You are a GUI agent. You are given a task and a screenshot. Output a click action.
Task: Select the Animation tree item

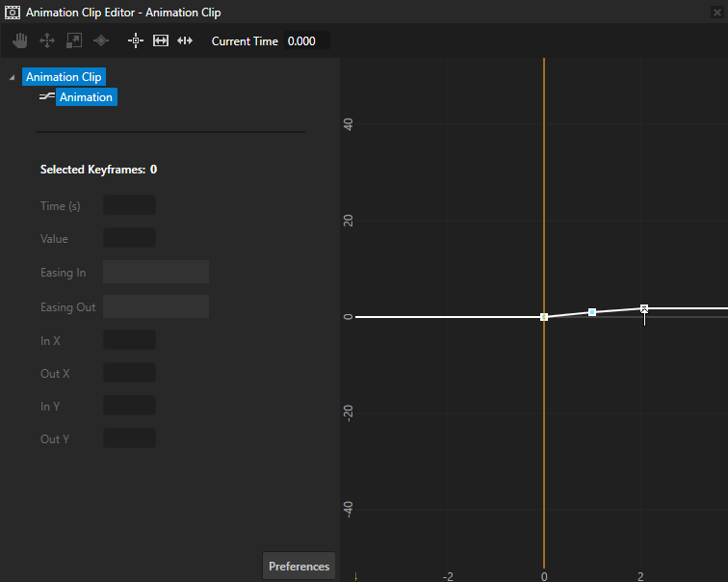click(x=86, y=97)
